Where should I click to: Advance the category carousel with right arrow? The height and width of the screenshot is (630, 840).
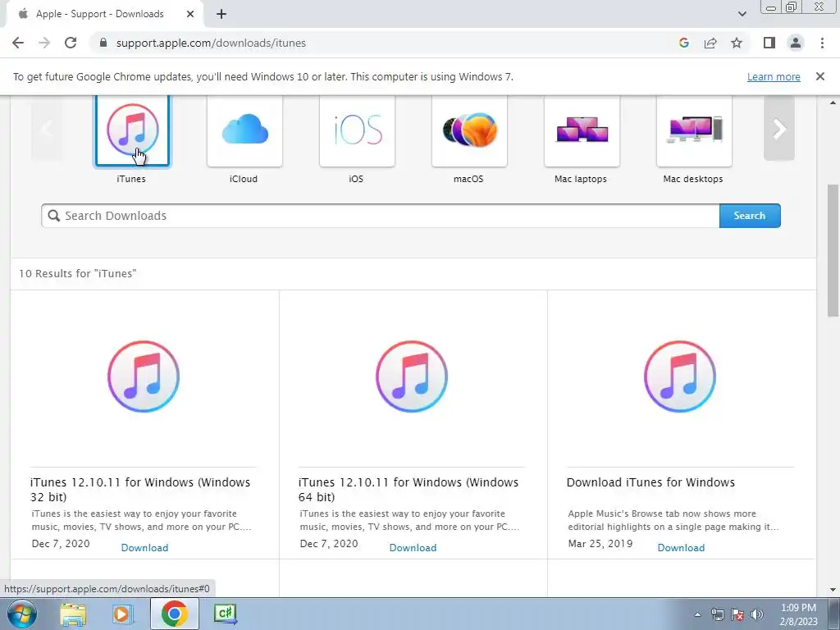(779, 129)
